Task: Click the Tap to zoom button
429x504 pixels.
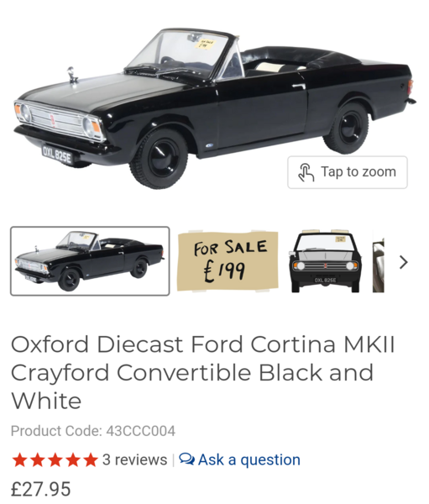Action: (348, 172)
